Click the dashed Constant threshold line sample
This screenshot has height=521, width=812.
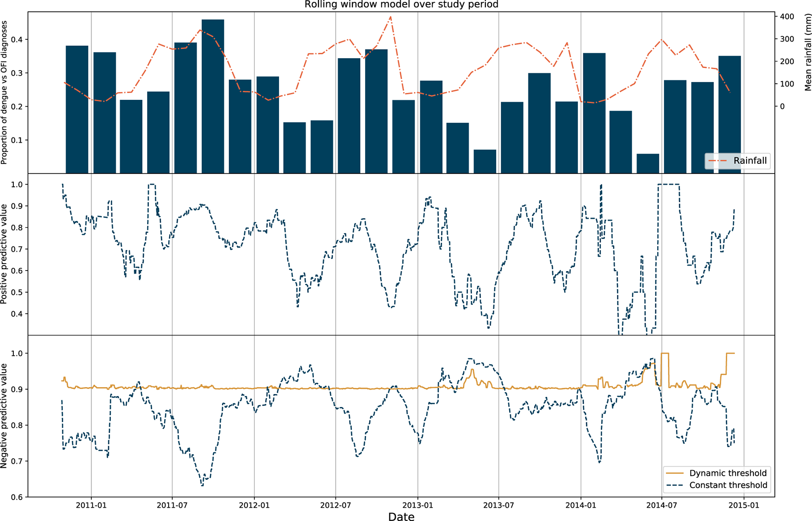[x=675, y=485]
